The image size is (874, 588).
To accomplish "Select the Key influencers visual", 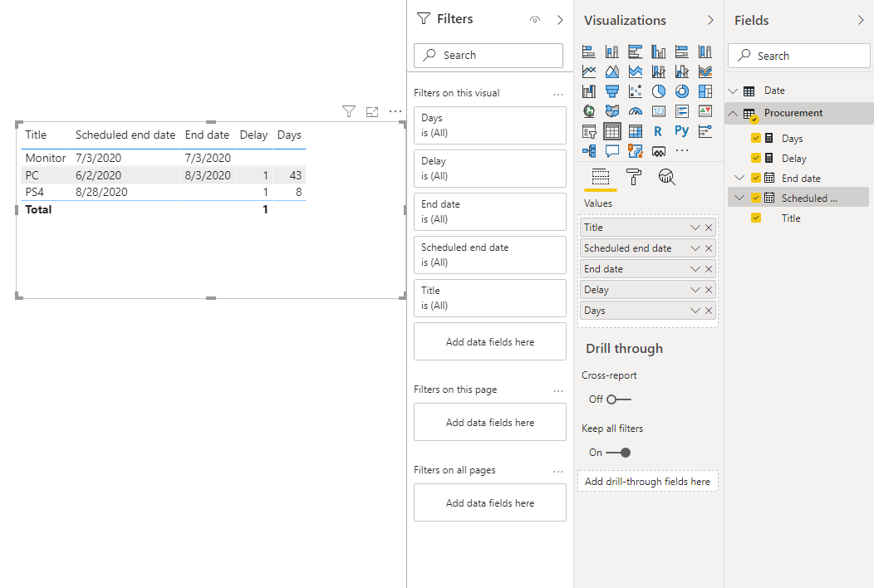I will pos(705,131).
